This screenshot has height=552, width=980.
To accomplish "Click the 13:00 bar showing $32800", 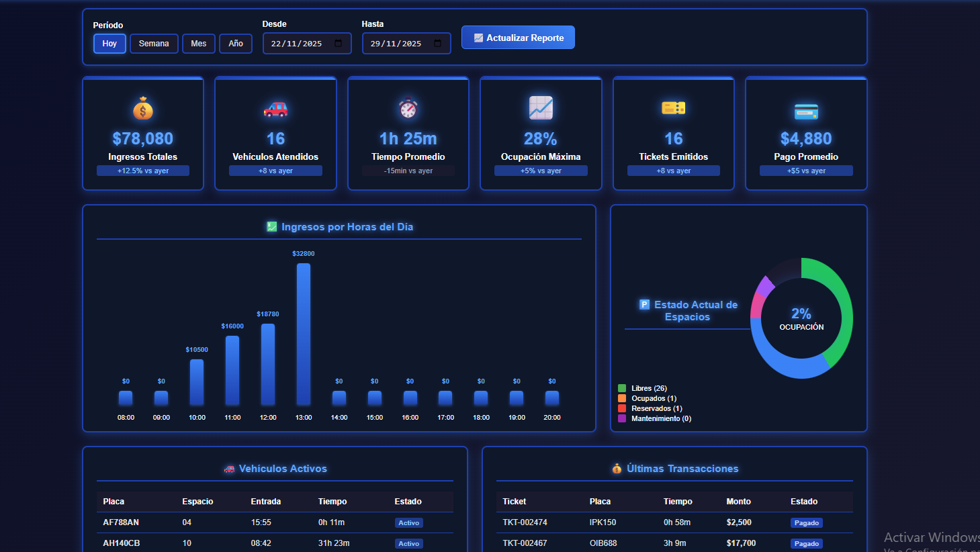I will point(304,334).
